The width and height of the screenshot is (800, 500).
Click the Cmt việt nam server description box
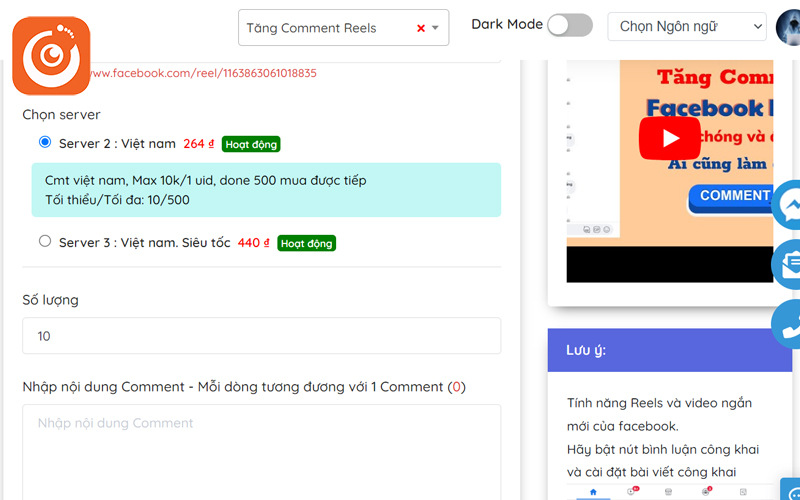tap(266, 190)
